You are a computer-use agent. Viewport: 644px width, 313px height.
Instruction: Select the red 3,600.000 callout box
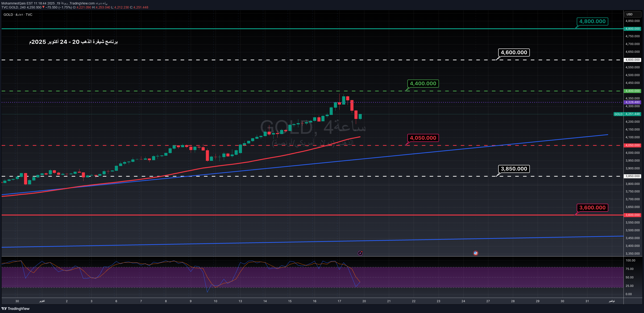(x=592, y=208)
